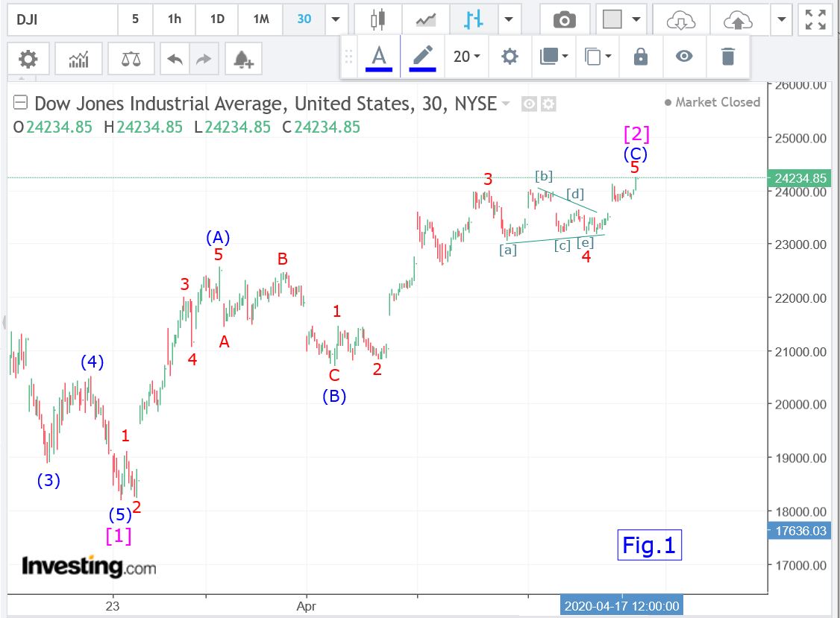Image resolution: width=840 pixels, height=618 pixels.
Task: Toggle series visibility next to NYSE
Action: (529, 104)
